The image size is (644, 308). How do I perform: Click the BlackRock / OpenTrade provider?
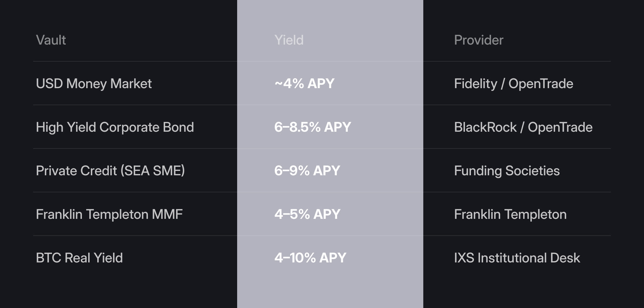523,127
